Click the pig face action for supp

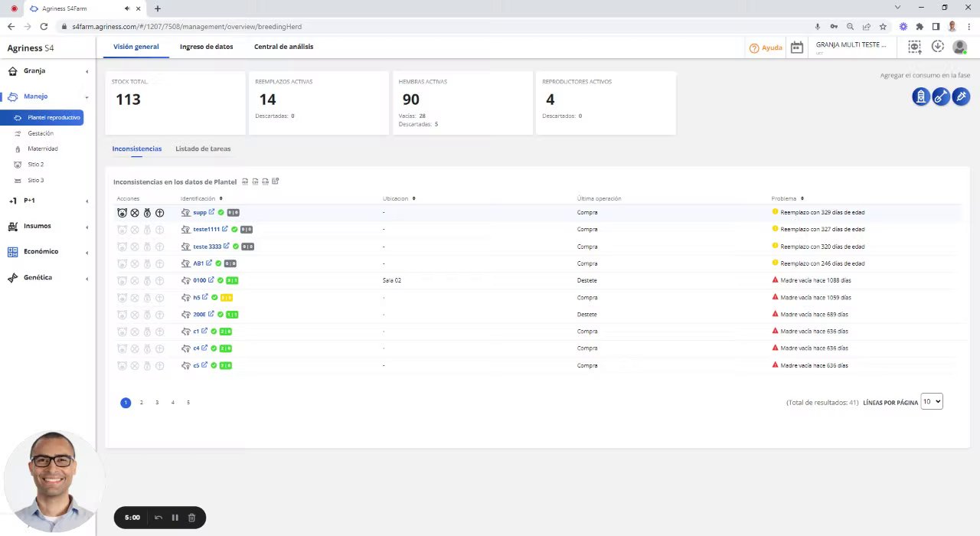click(122, 213)
